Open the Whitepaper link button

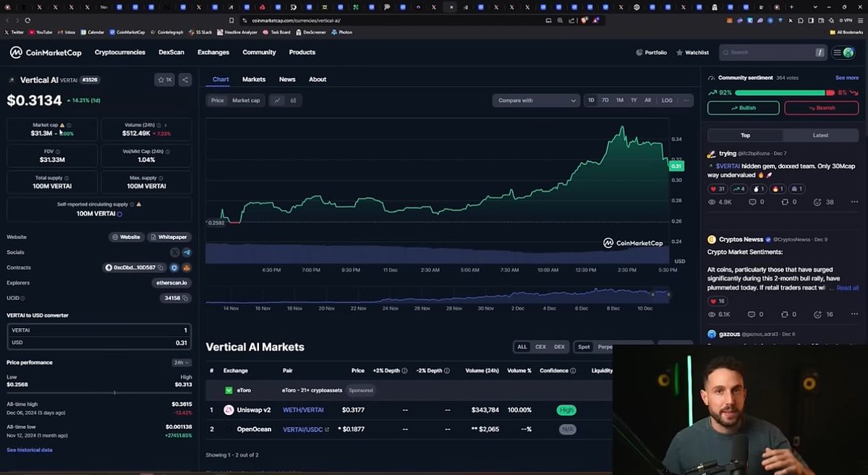coord(170,237)
